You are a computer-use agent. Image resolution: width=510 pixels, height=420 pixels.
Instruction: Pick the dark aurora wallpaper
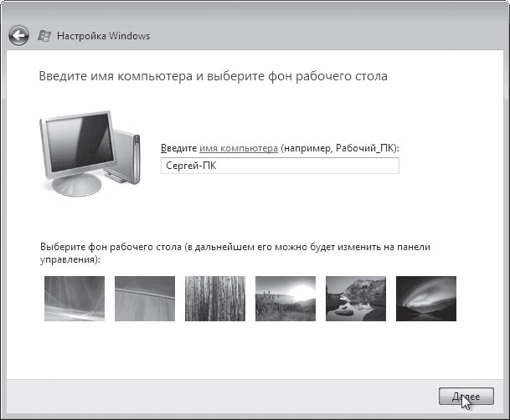click(426, 299)
